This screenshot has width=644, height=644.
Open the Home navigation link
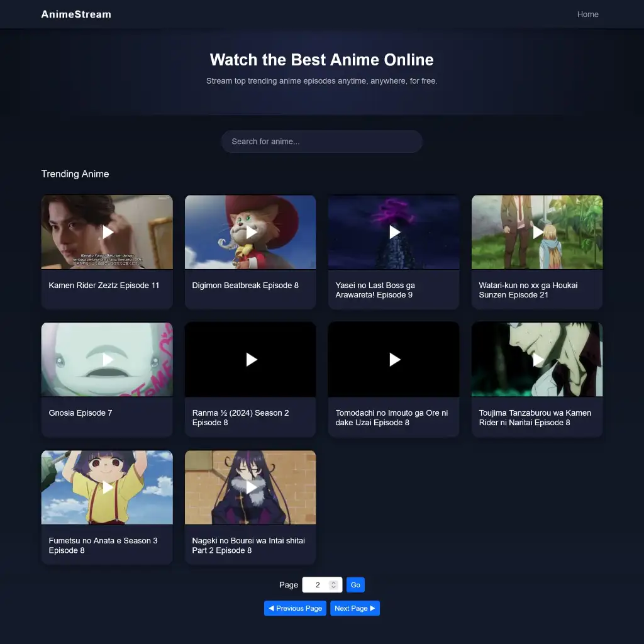pyautogui.click(x=587, y=14)
